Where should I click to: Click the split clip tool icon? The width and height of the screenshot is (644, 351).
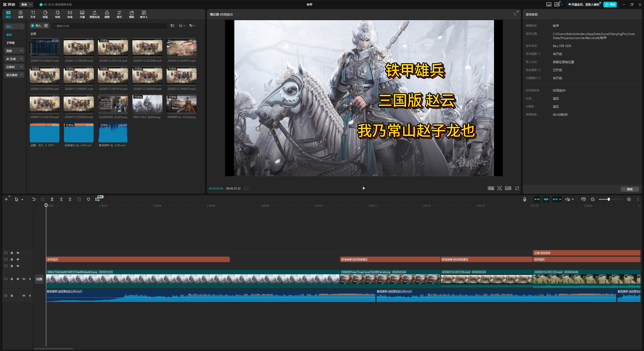[52, 199]
